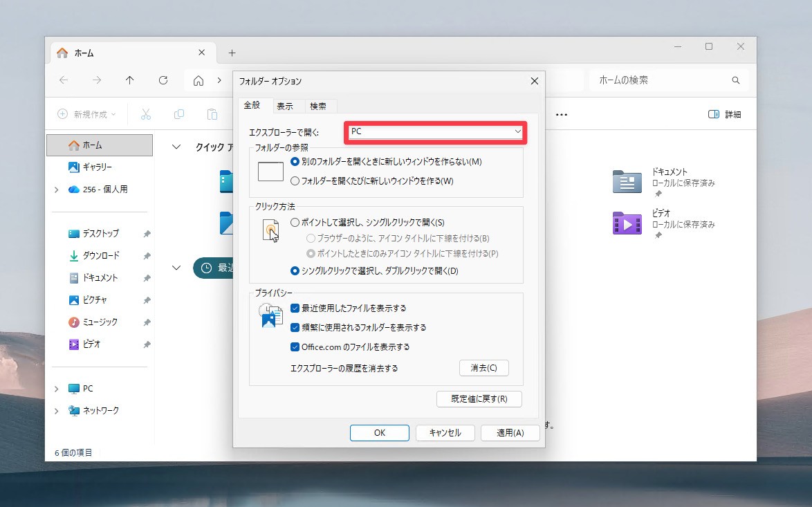Open the 'エクスプローラーで開く' PC dropdown
The height and width of the screenshot is (507, 812).
click(436, 132)
